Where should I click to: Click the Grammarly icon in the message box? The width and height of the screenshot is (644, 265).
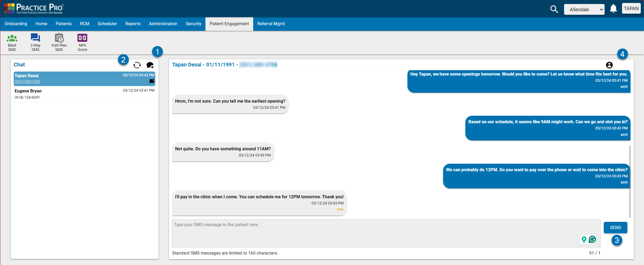(x=592, y=239)
